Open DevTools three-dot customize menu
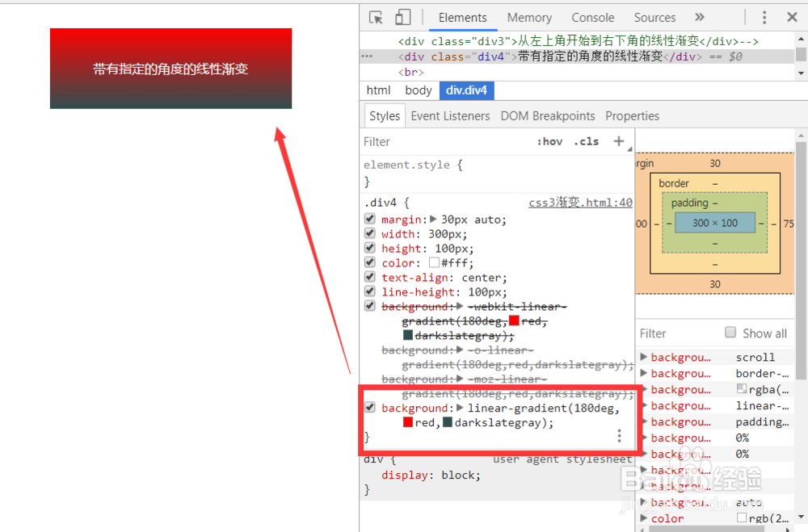The height and width of the screenshot is (532, 808). coord(764,17)
